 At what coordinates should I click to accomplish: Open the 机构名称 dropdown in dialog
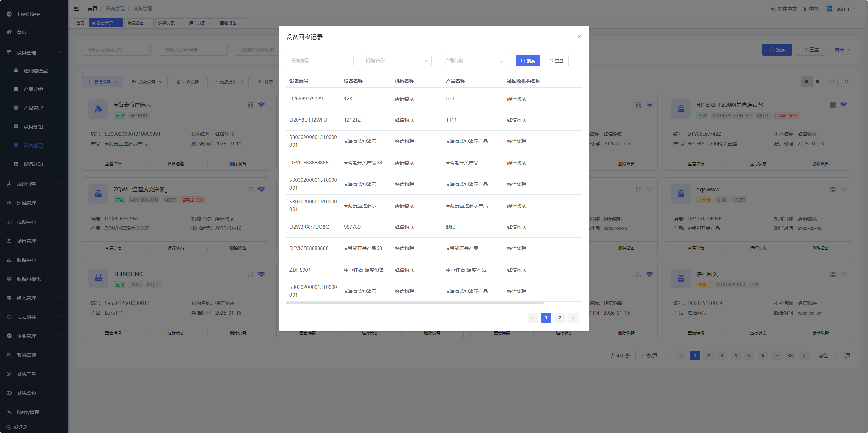[396, 60]
